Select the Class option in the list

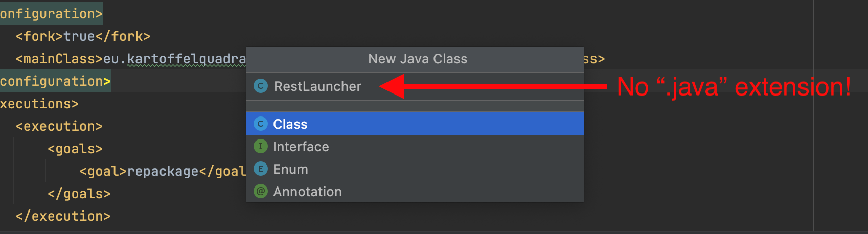[290, 124]
